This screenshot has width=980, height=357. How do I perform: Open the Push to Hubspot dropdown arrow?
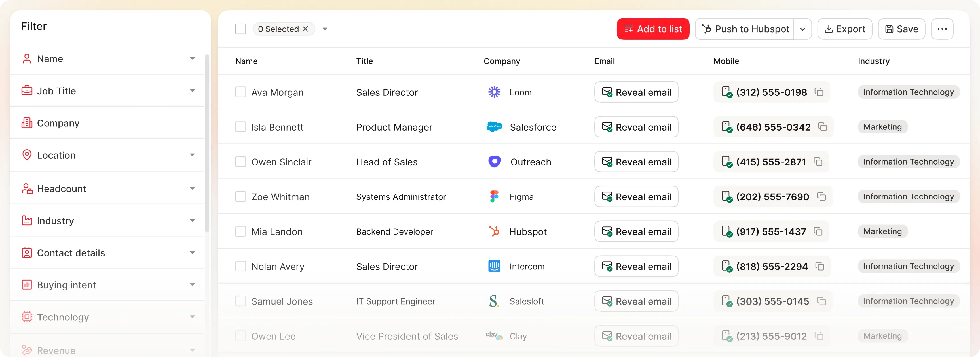802,29
